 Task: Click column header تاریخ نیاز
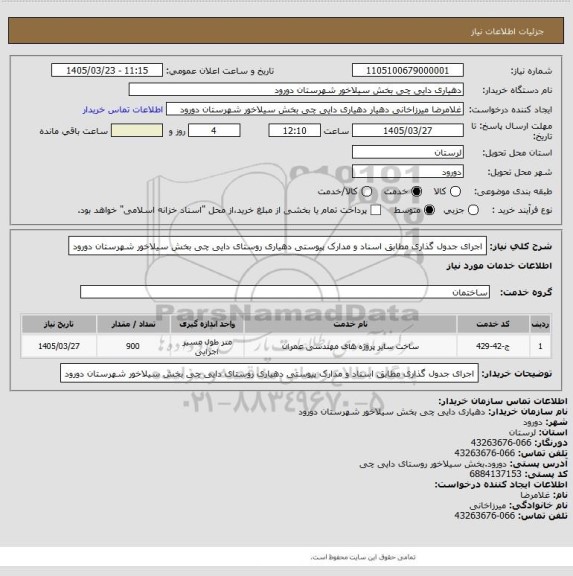[59, 324]
